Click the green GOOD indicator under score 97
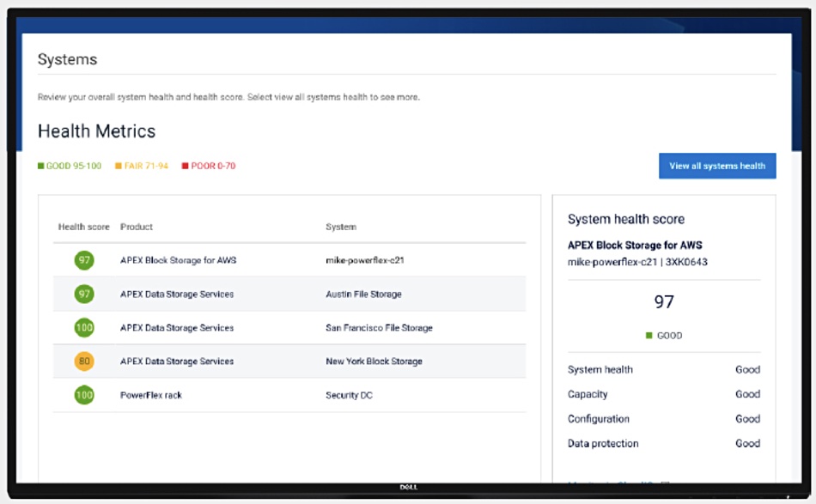The image size is (816, 504). click(649, 336)
